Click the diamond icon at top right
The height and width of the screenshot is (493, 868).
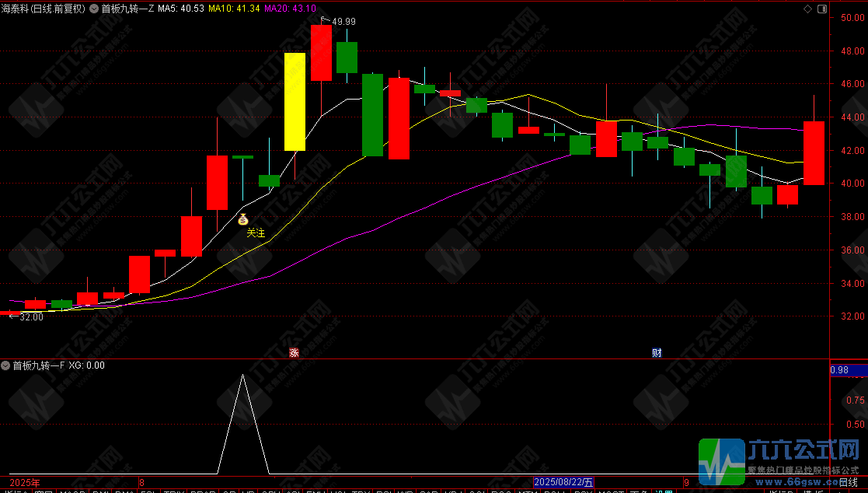click(x=807, y=9)
